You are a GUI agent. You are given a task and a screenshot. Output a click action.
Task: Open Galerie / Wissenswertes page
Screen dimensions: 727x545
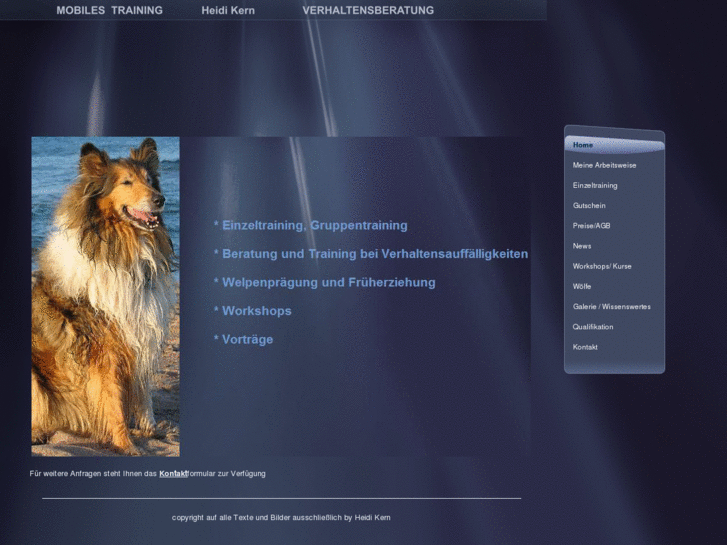click(x=611, y=307)
